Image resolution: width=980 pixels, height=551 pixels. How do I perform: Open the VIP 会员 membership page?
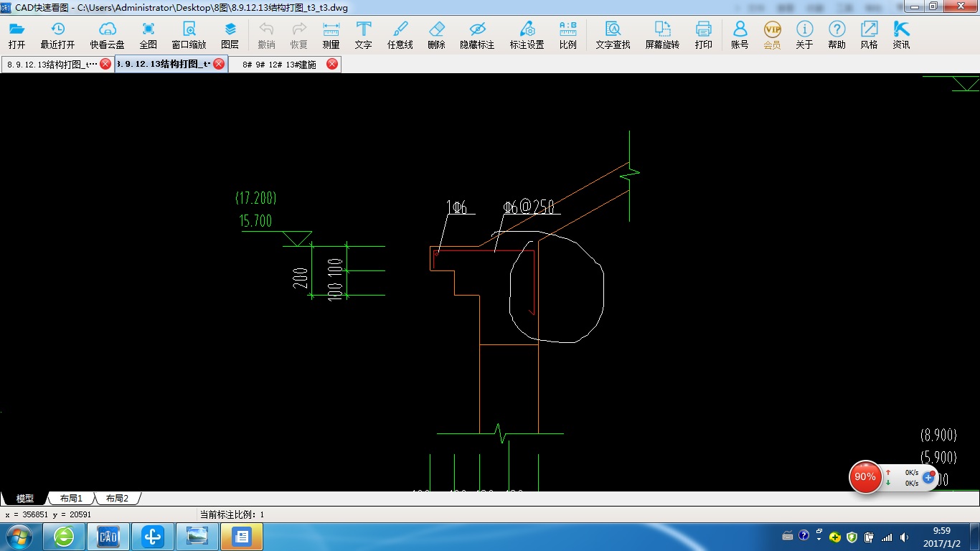[x=772, y=35]
